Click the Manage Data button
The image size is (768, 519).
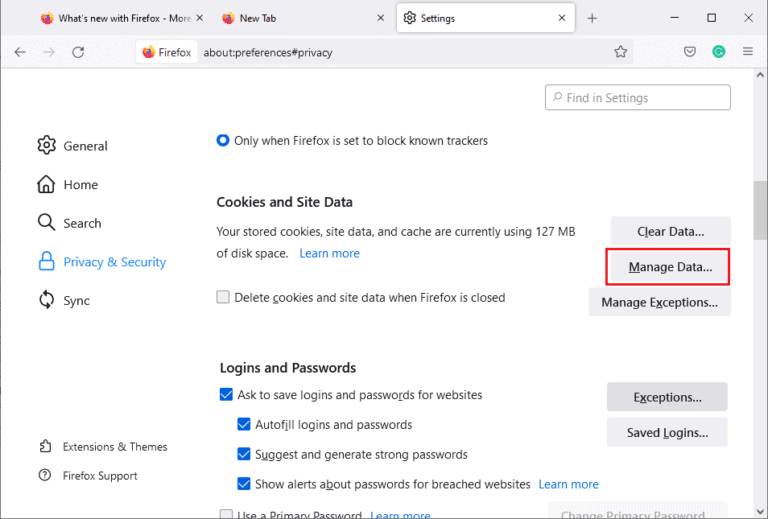click(x=669, y=267)
